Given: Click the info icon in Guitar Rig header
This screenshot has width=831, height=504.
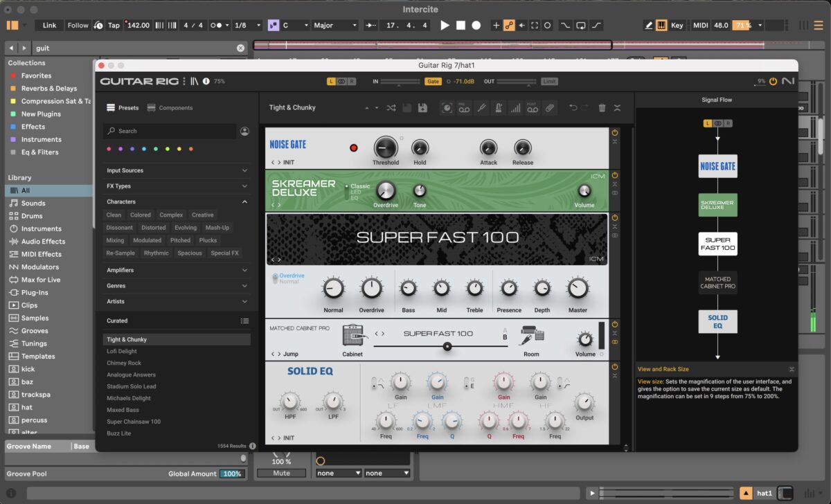Looking at the screenshot, I should click(x=206, y=81).
